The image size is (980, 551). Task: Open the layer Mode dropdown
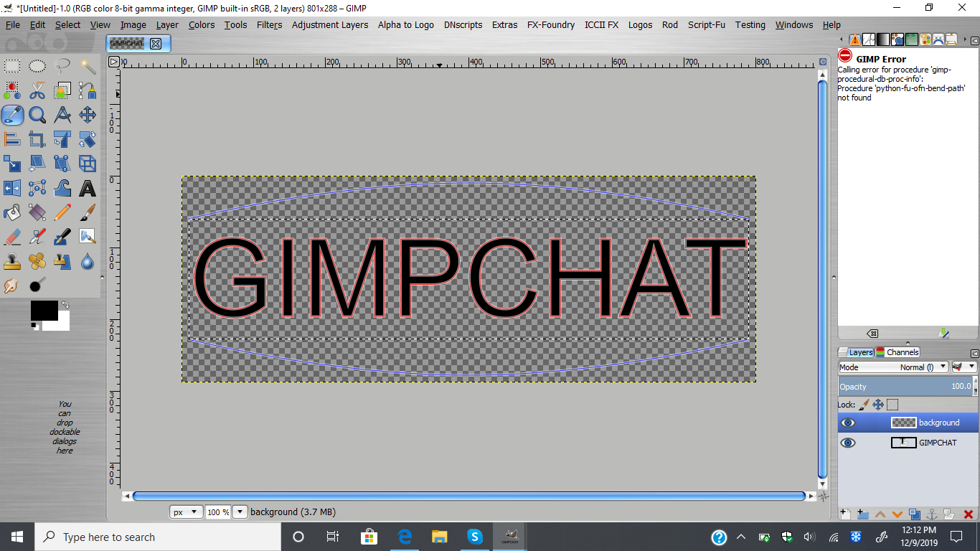tap(893, 367)
